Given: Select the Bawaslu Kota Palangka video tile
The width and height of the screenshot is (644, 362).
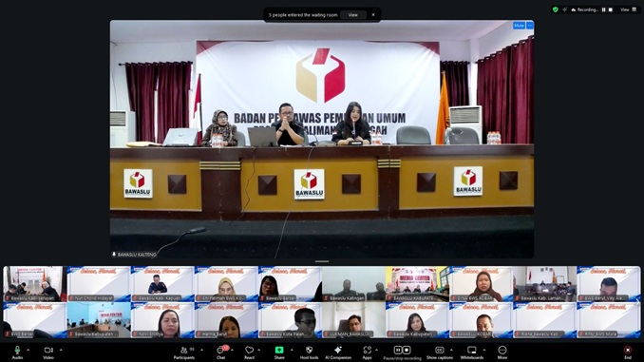Looking at the screenshot, I should [x=290, y=320].
